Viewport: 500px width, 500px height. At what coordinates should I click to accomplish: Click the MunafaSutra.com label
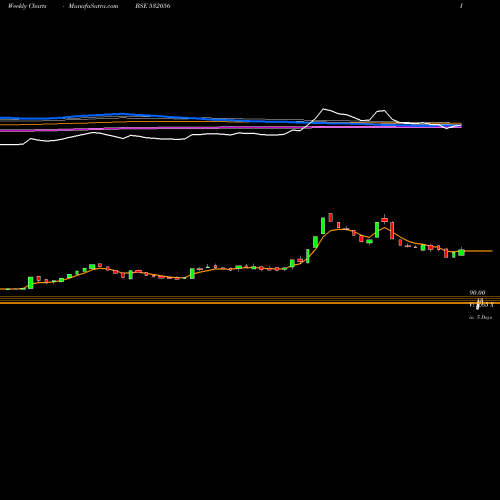click(x=93, y=6)
